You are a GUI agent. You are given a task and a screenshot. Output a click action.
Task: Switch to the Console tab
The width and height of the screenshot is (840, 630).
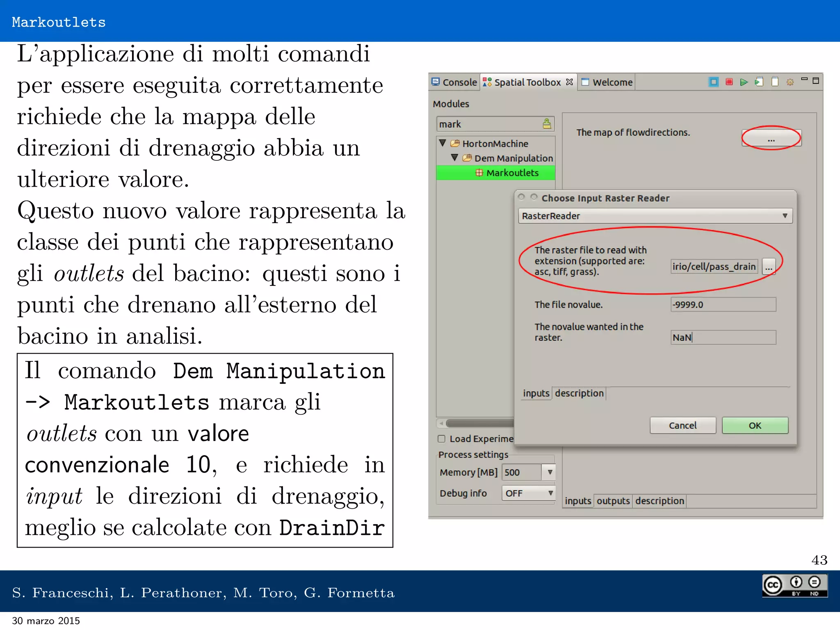[x=454, y=82]
